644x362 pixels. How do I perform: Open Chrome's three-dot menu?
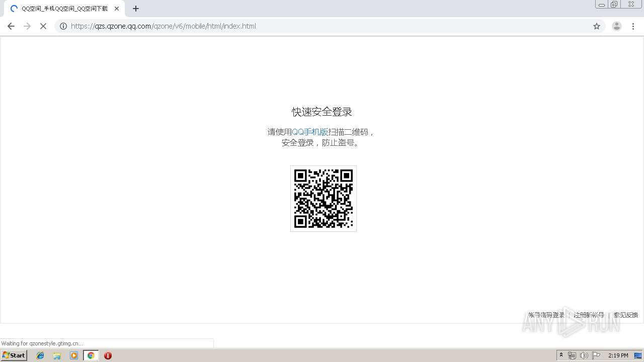(633, 26)
